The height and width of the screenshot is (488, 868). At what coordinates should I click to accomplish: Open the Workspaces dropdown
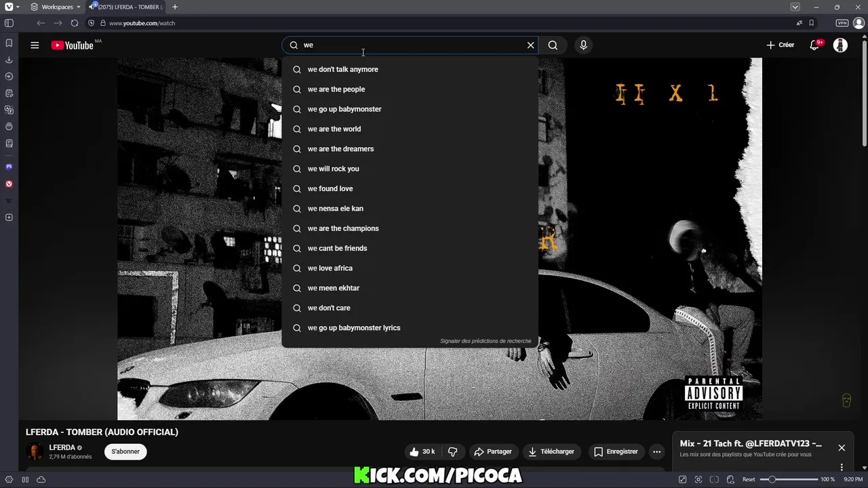[56, 7]
